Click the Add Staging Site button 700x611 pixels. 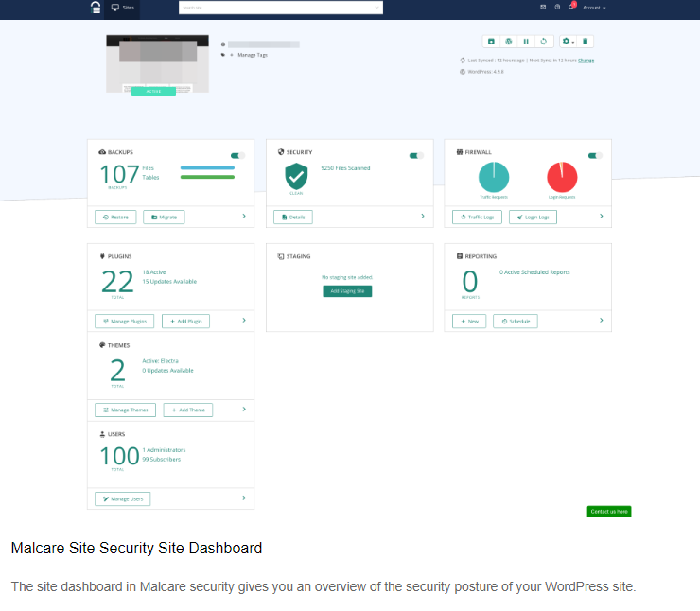pos(348,291)
